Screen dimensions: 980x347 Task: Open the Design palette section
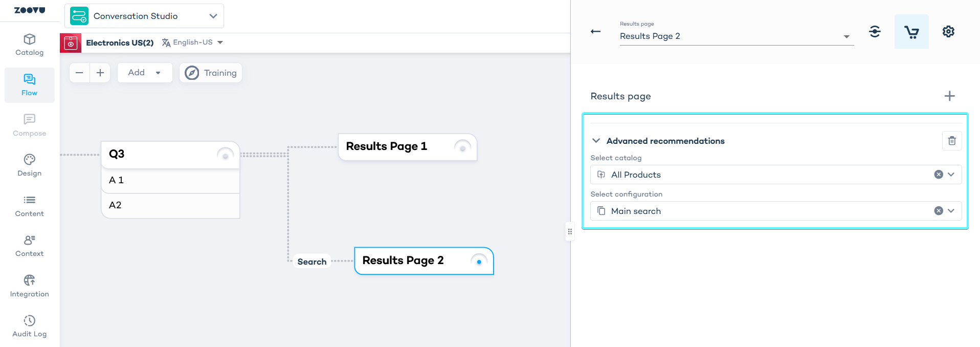coord(29,165)
